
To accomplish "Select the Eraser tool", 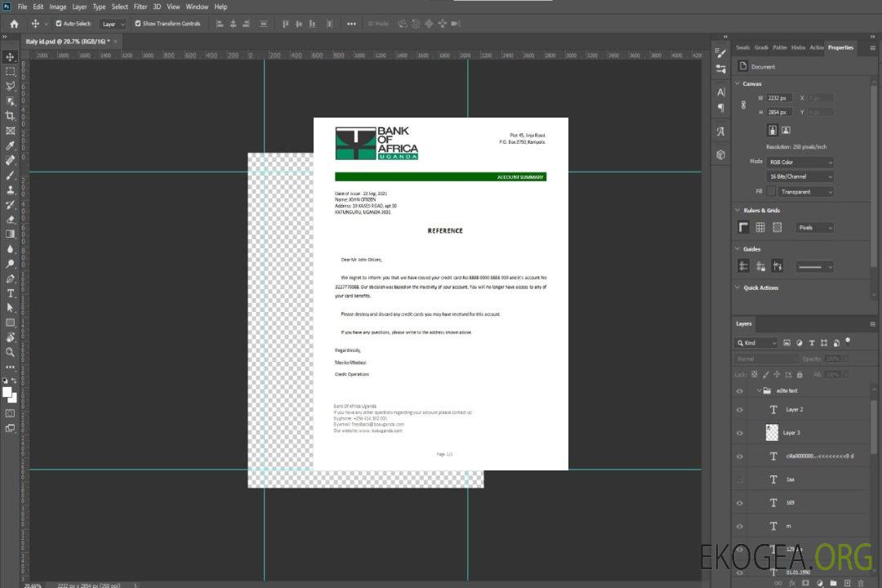I will pos(11,219).
